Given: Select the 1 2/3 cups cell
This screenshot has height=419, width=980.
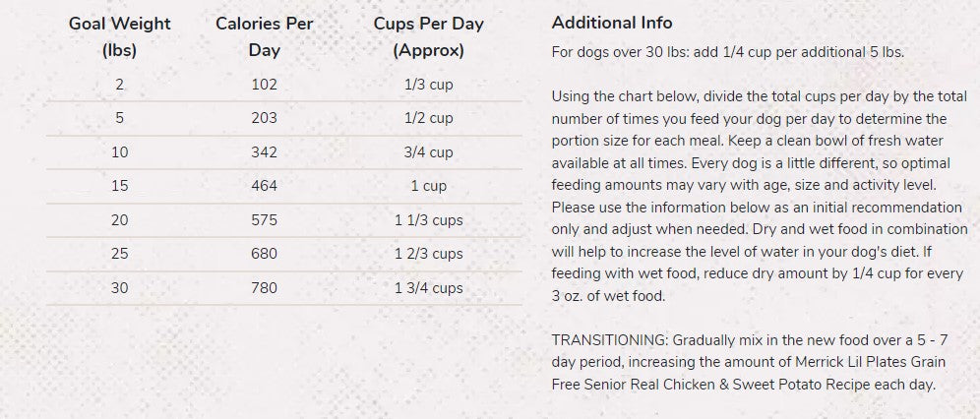Looking at the screenshot, I should pos(429,254).
